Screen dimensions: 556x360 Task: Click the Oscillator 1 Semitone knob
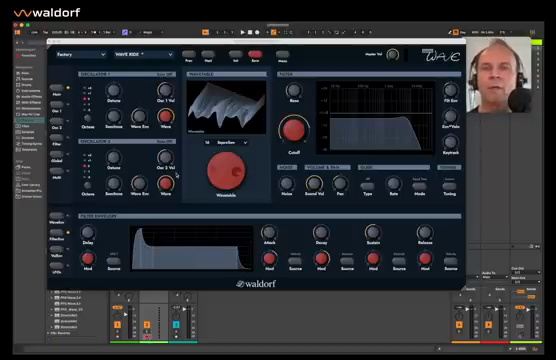coord(113,116)
